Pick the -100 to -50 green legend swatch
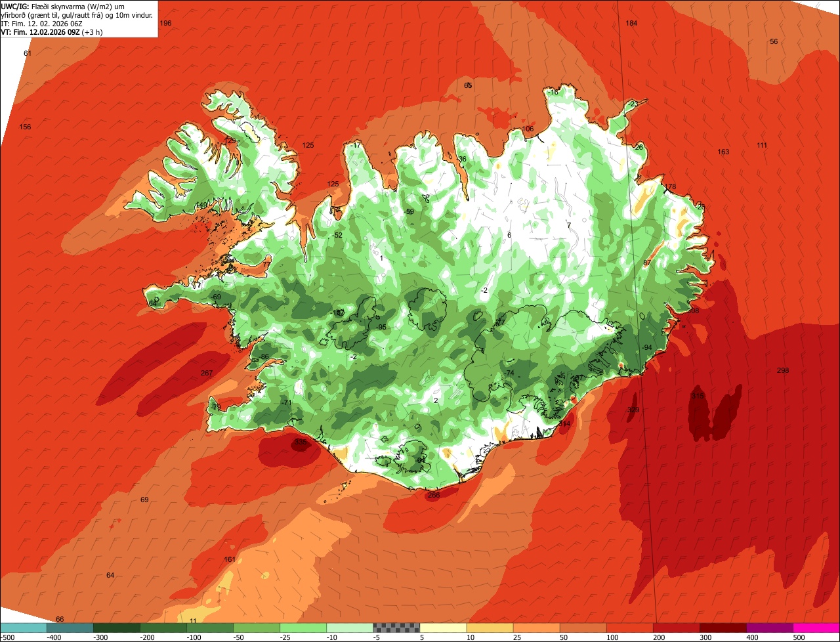Viewport: 840px width, 642px height. pyautogui.click(x=210, y=628)
